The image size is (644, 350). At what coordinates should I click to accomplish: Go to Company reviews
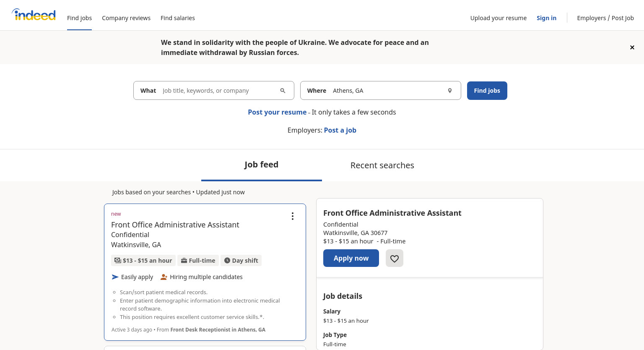click(126, 18)
